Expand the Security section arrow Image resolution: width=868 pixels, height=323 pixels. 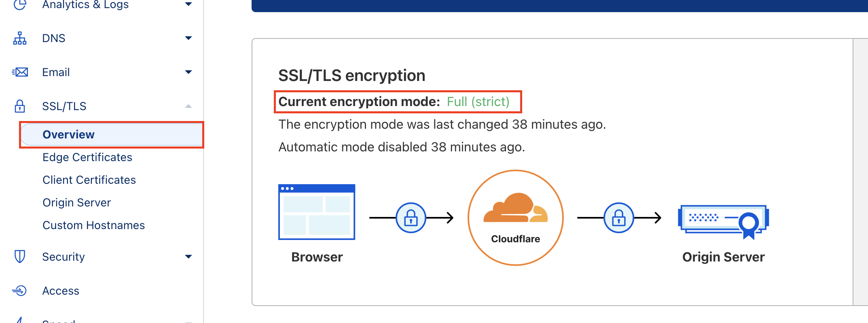pos(188,257)
